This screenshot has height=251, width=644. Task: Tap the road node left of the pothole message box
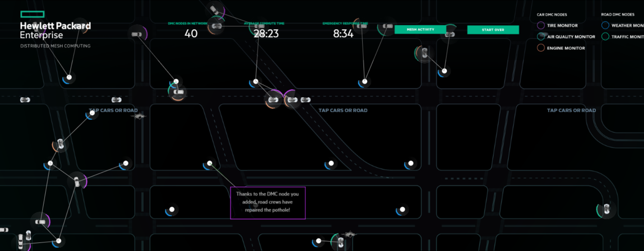172,209
